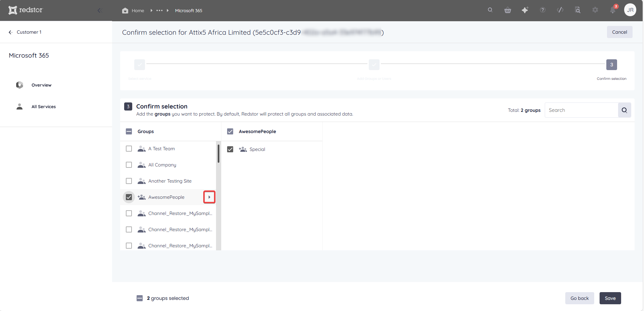
Task: Click the sparkle AI icon
Action: pos(525,10)
